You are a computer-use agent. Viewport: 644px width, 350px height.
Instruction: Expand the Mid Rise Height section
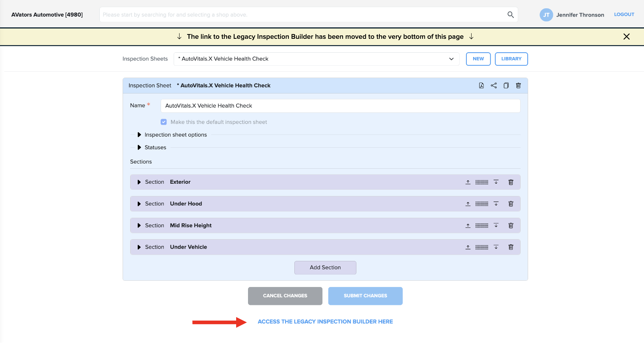click(x=139, y=226)
